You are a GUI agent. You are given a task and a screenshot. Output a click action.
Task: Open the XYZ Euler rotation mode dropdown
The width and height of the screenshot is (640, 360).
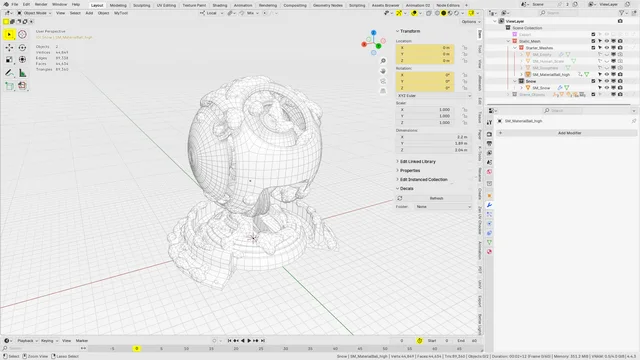[434, 96]
